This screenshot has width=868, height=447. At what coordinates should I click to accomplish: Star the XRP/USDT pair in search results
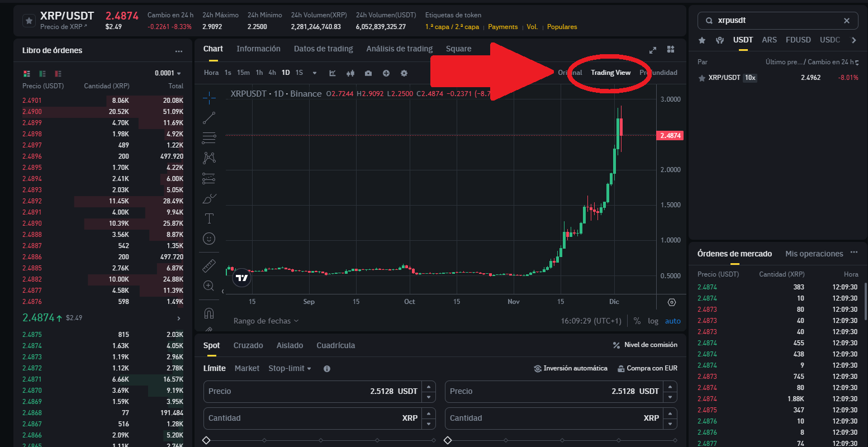[702, 78]
